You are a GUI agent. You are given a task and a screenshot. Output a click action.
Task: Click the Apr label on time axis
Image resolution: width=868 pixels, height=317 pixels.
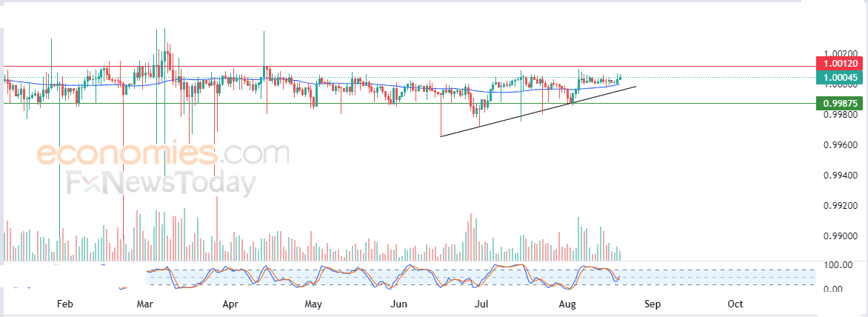tap(230, 304)
